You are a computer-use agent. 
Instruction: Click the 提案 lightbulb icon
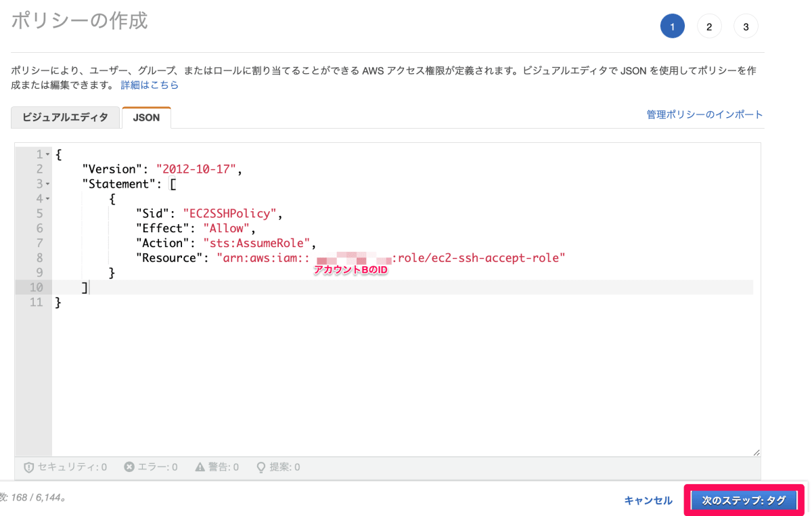coord(261,467)
